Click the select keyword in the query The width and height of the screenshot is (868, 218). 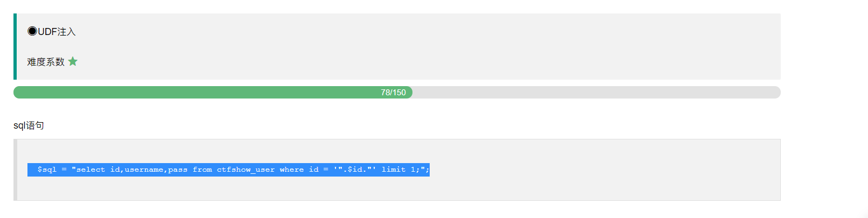[x=91, y=170]
